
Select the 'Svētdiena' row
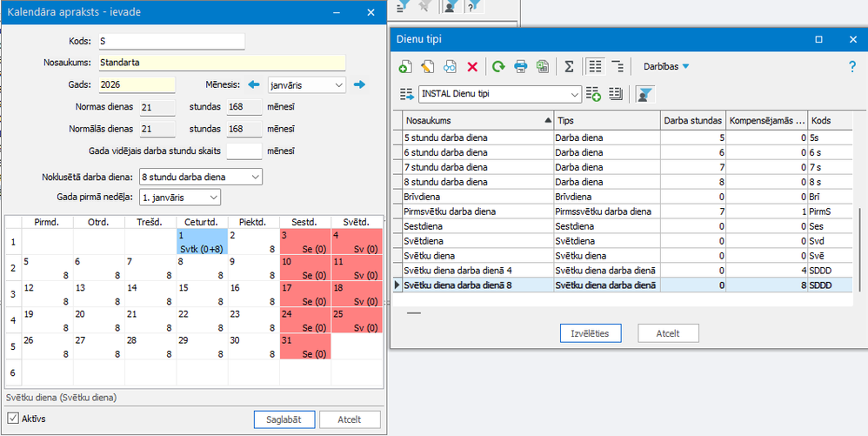pos(623,241)
